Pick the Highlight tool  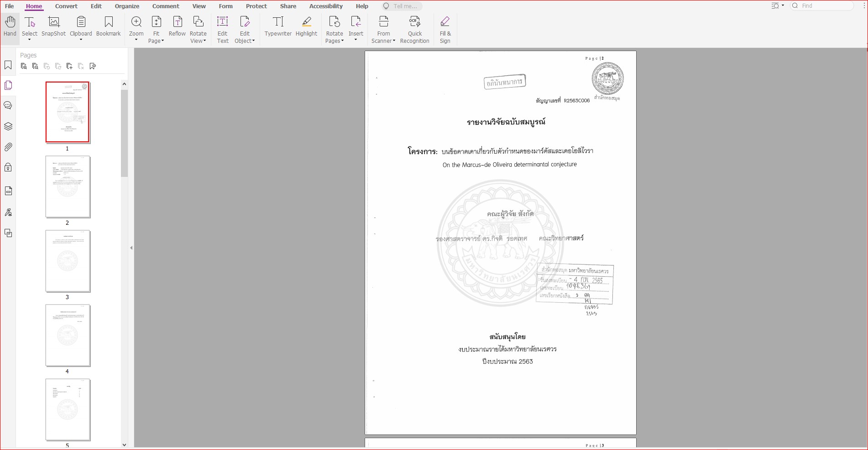coord(306,26)
